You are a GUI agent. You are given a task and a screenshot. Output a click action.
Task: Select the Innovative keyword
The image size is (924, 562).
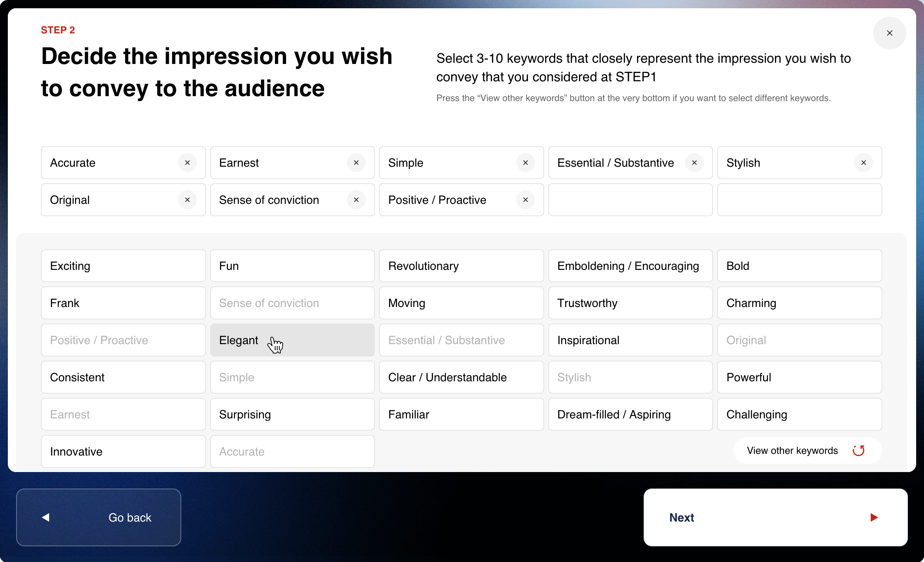pos(123,451)
